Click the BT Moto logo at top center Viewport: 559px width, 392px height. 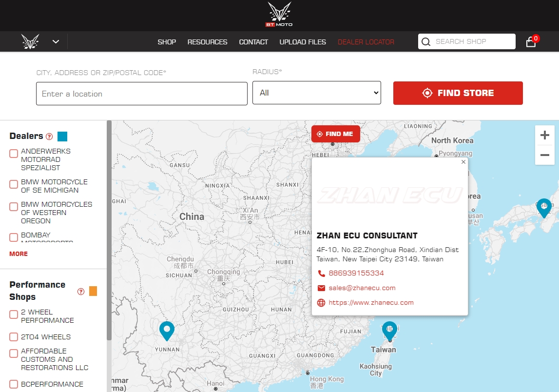point(279,14)
